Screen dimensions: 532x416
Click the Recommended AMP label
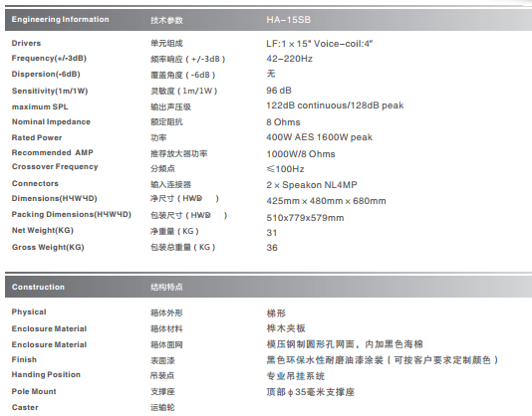pyautogui.click(x=53, y=152)
